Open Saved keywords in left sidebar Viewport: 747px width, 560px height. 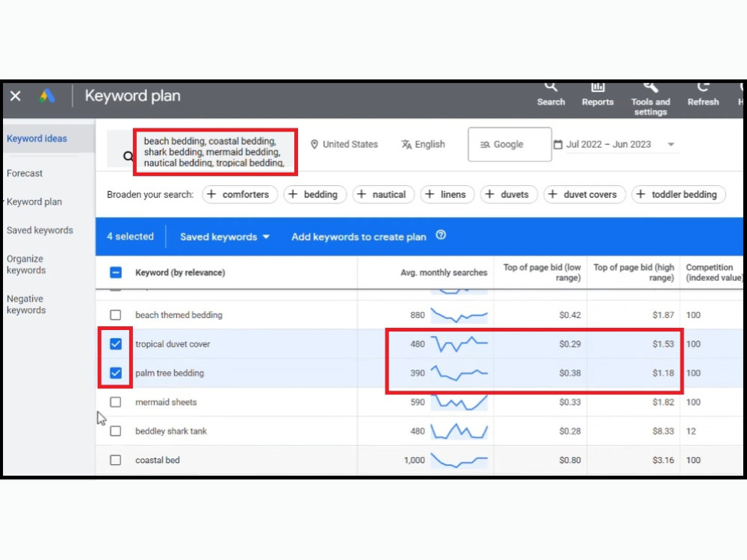tap(40, 231)
